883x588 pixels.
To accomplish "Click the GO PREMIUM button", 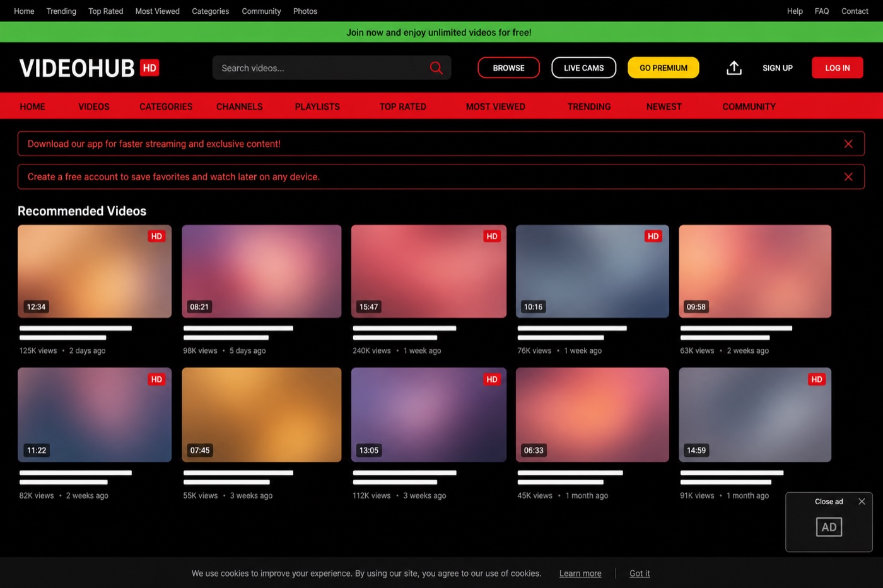I will point(664,68).
